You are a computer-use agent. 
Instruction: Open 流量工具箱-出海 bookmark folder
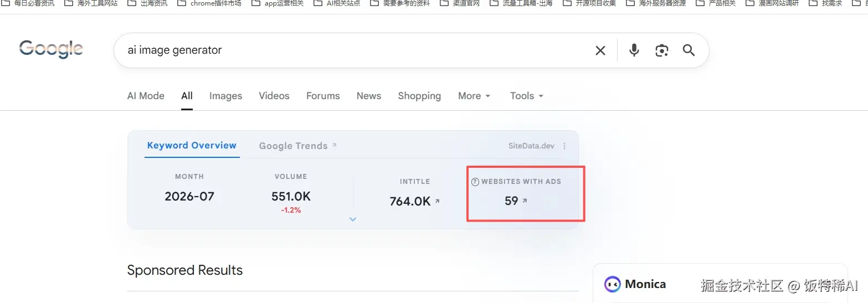pos(521,3)
